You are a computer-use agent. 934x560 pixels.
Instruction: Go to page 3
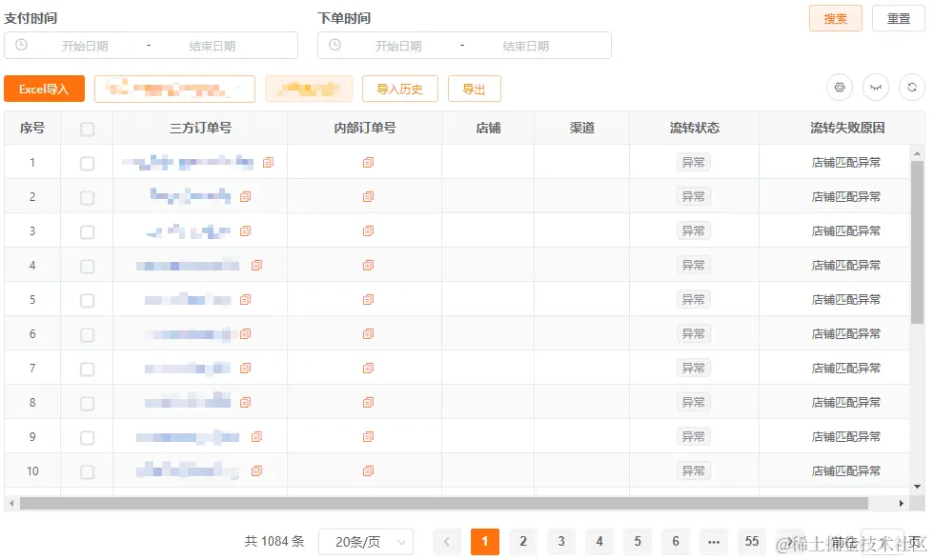[561, 542]
